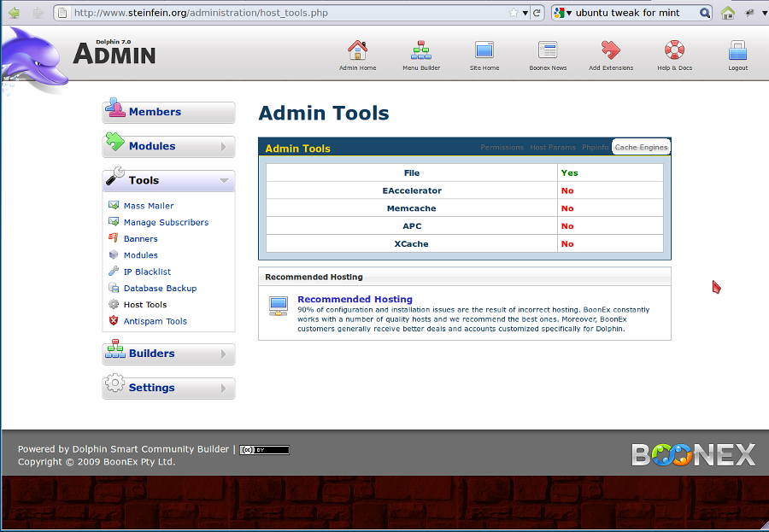
Task: Open the Mass Mailer link
Action: click(149, 206)
